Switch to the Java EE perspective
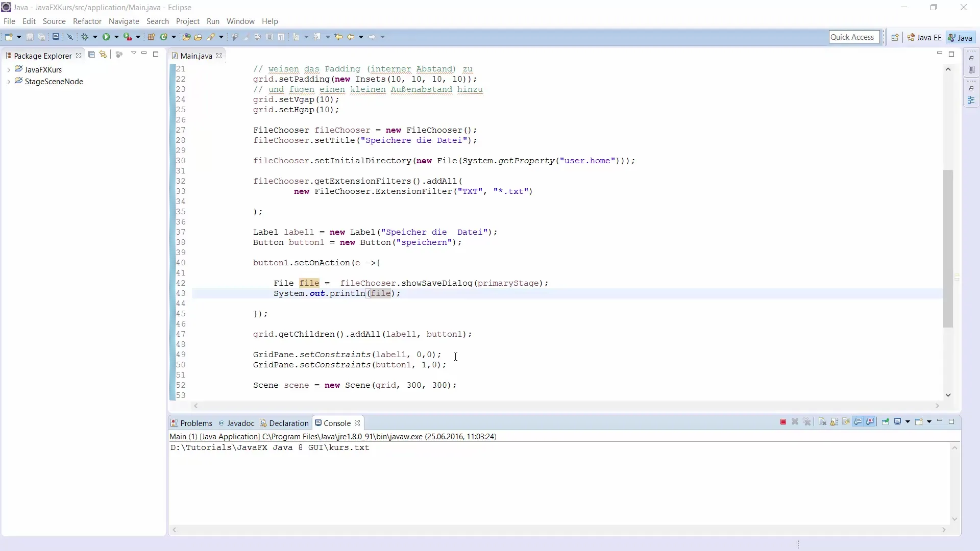The height and width of the screenshot is (551, 980). pyautogui.click(x=924, y=37)
